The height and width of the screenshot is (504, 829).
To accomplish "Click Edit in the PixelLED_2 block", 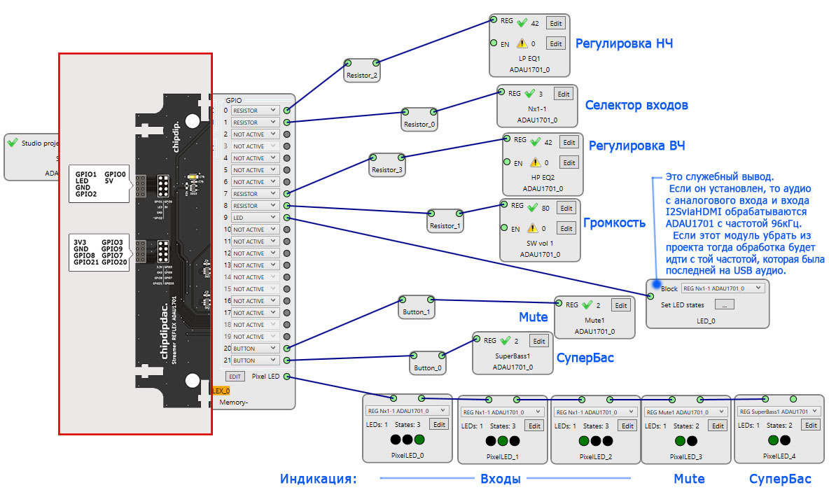I will point(627,426).
